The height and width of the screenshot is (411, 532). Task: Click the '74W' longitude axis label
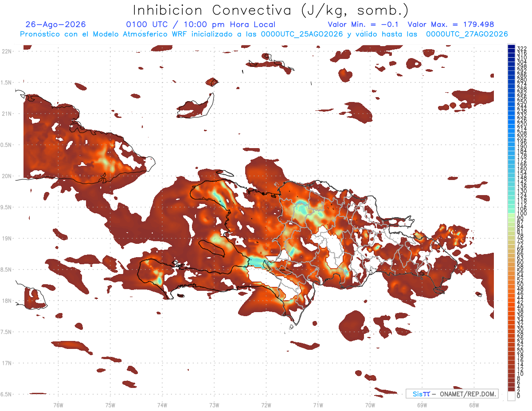coord(162,405)
